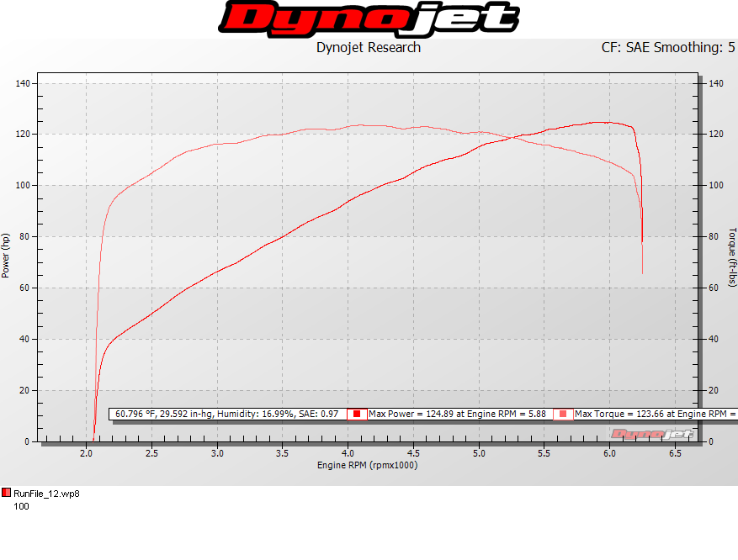The height and width of the screenshot is (560, 738).
Task: Click the 80 label on the torque axis
Action: click(x=714, y=236)
